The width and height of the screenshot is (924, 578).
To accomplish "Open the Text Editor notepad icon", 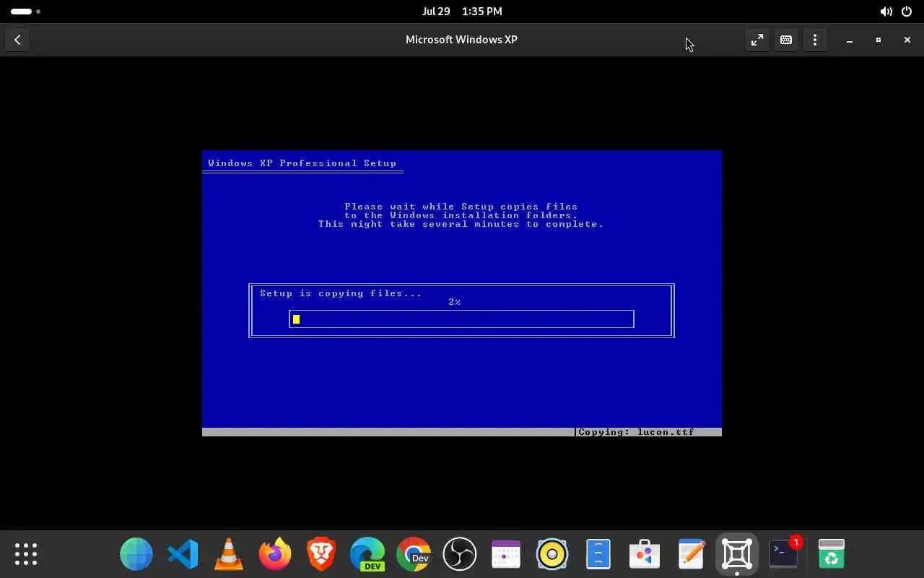I will (x=691, y=554).
